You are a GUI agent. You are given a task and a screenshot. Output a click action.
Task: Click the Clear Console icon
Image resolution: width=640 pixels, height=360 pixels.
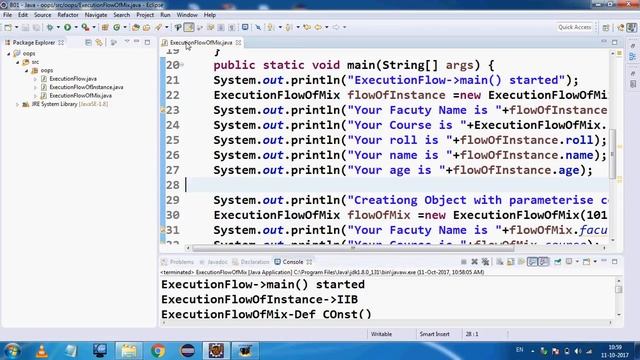click(500, 262)
